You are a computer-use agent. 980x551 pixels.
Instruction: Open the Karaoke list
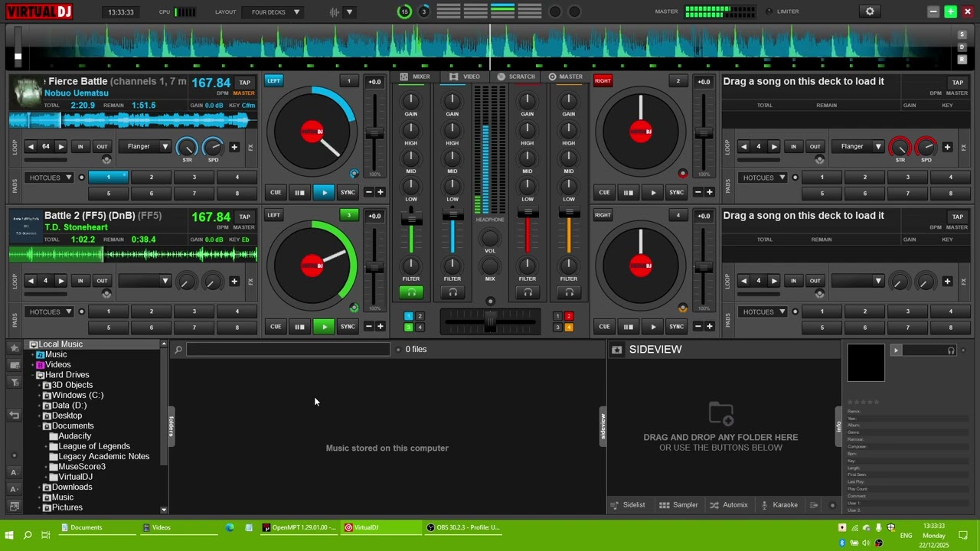779,505
